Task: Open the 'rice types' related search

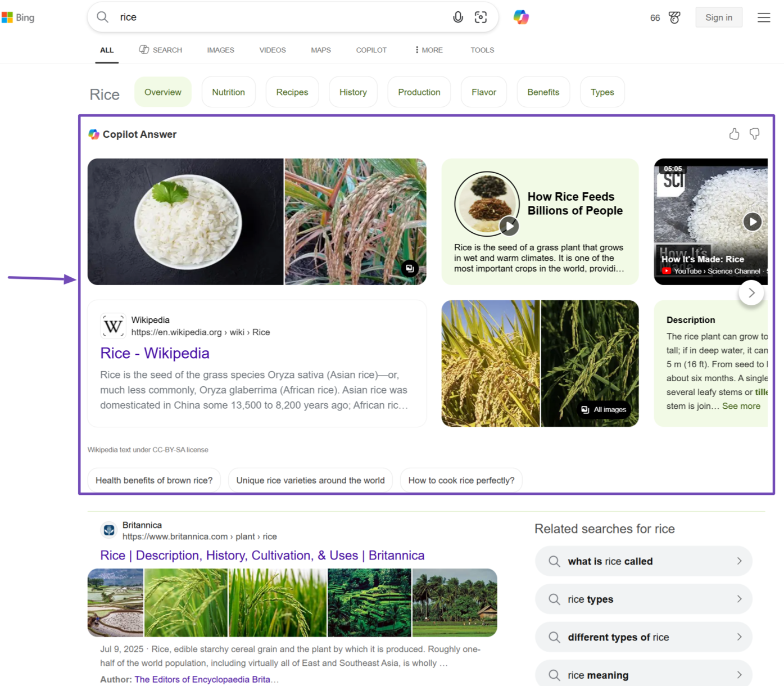Action: [643, 599]
